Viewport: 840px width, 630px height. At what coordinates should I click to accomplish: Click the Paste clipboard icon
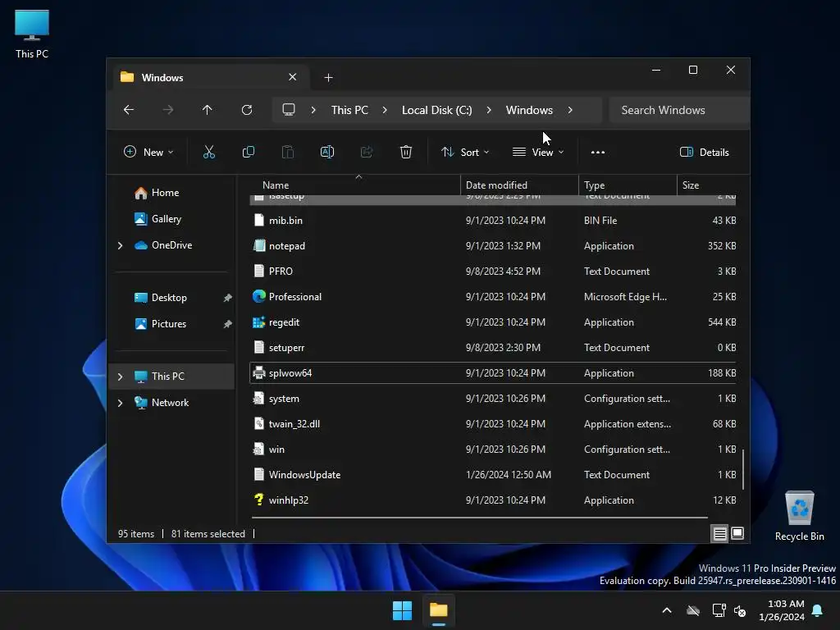288,152
